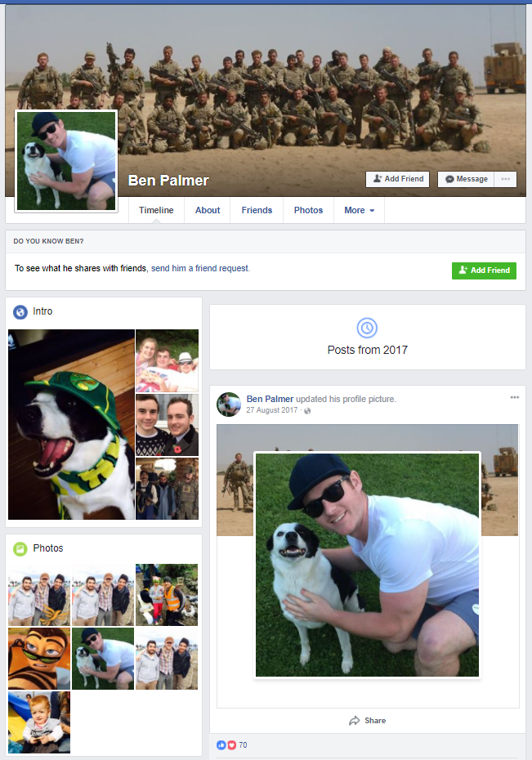Follow the send him a friend request link
The height and width of the screenshot is (760, 532).
(x=200, y=268)
